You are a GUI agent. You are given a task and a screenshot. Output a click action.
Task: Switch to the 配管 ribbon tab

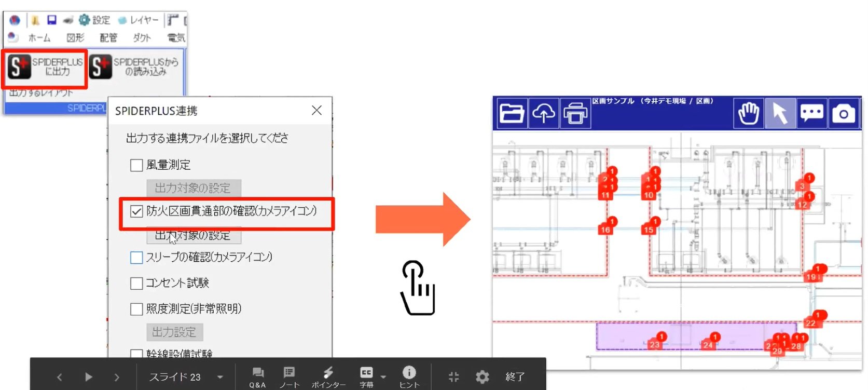[x=108, y=38]
